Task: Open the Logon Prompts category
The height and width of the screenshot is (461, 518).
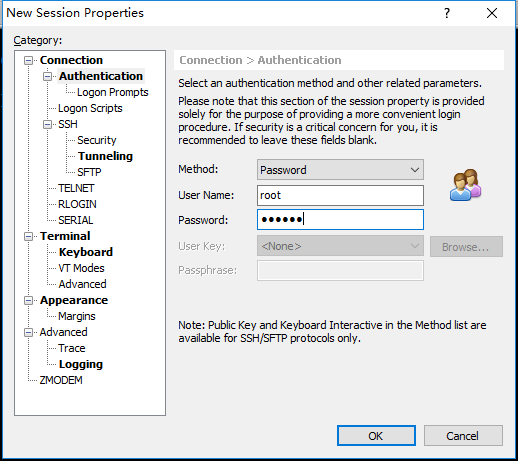Action: (x=113, y=92)
